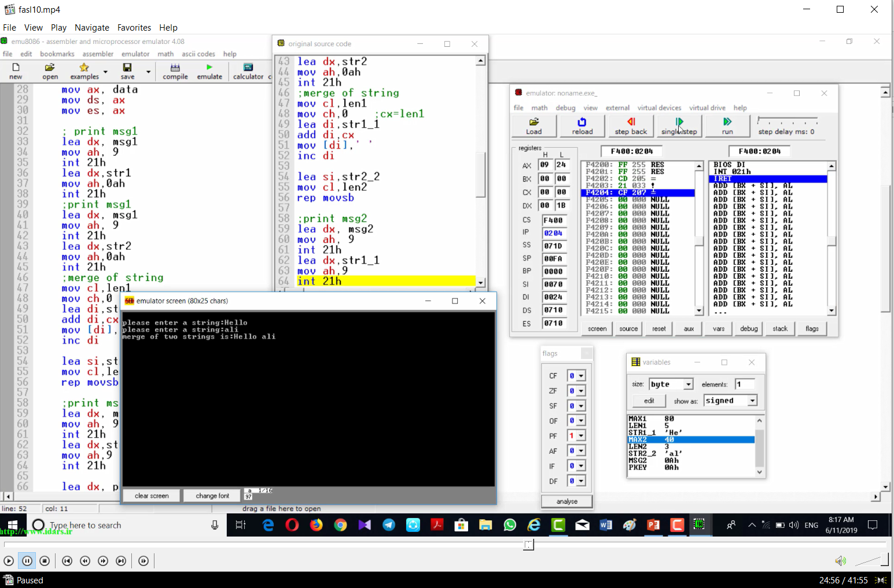Launch Opera from the taskbar
The image size is (894, 588).
pos(292,525)
